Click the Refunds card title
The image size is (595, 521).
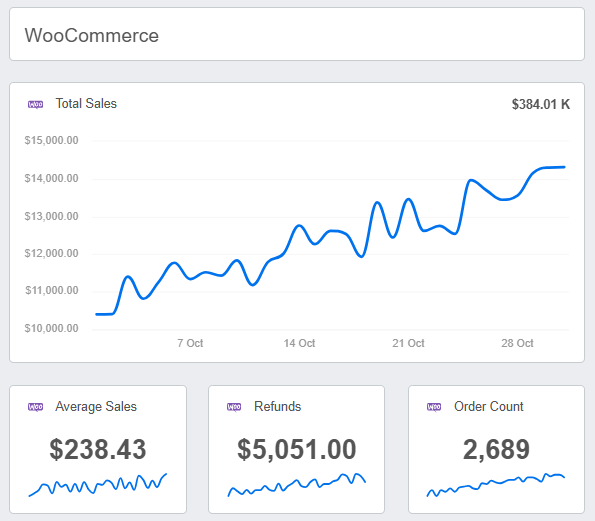(277, 406)
